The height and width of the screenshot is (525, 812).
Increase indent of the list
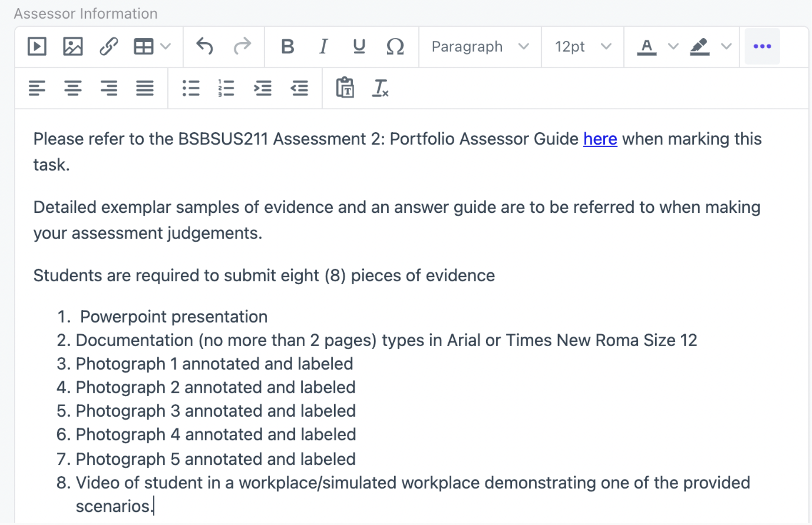click(263, 88)
